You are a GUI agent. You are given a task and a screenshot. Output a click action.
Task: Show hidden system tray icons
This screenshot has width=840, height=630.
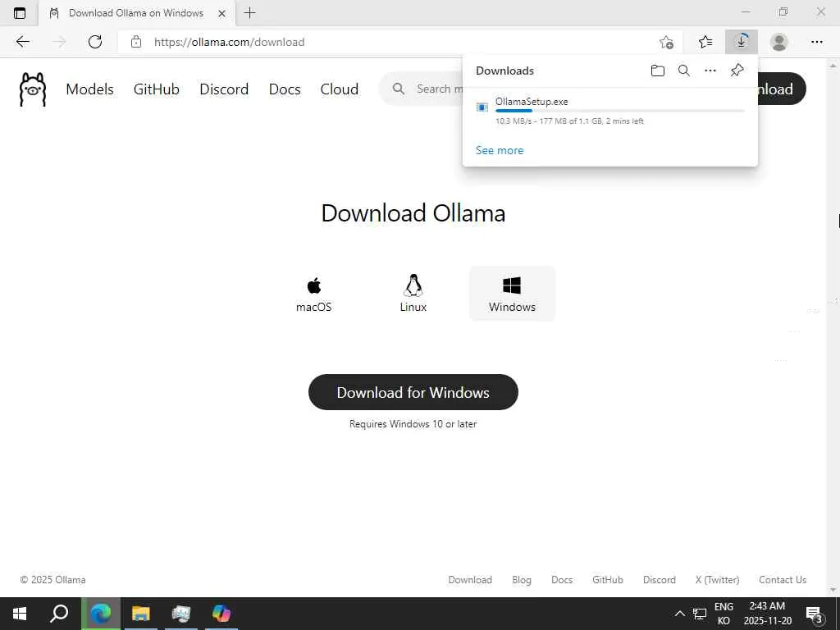coord(679,614)
